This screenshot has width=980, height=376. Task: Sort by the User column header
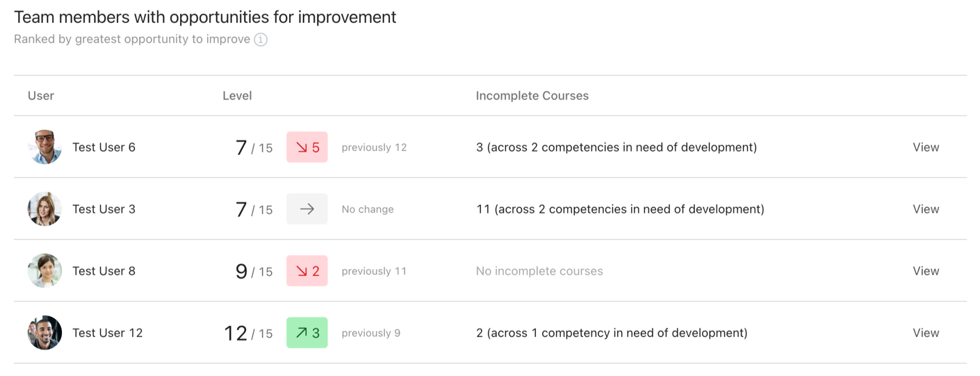pos(41,96)
